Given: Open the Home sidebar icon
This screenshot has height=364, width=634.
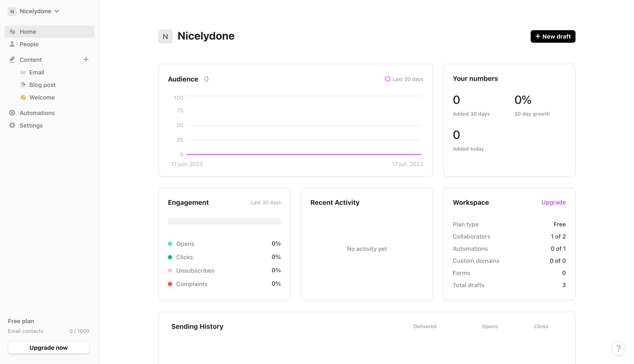Looking at the screenshot, I should (x=12, y=32).
